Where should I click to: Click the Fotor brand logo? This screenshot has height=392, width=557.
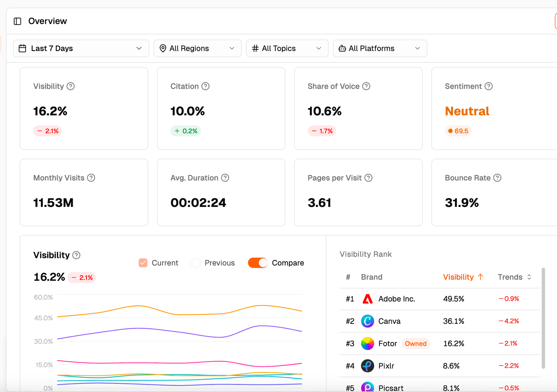[367, 344]
